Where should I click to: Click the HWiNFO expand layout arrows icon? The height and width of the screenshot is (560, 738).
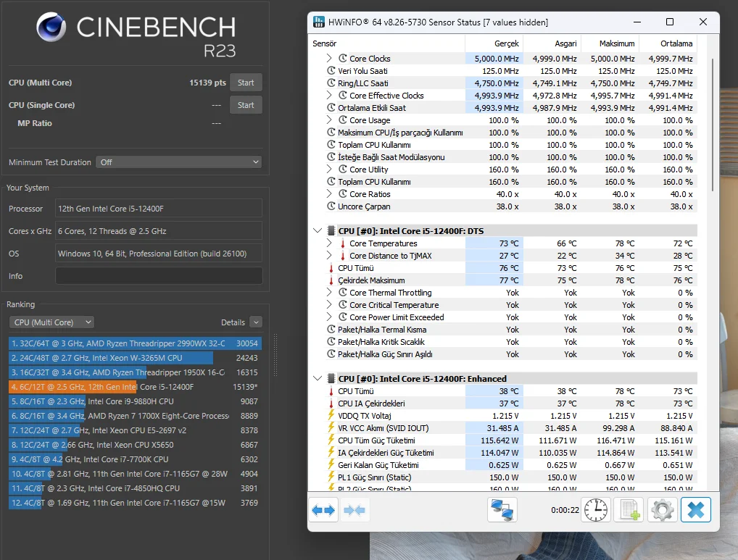pos(323,510)
